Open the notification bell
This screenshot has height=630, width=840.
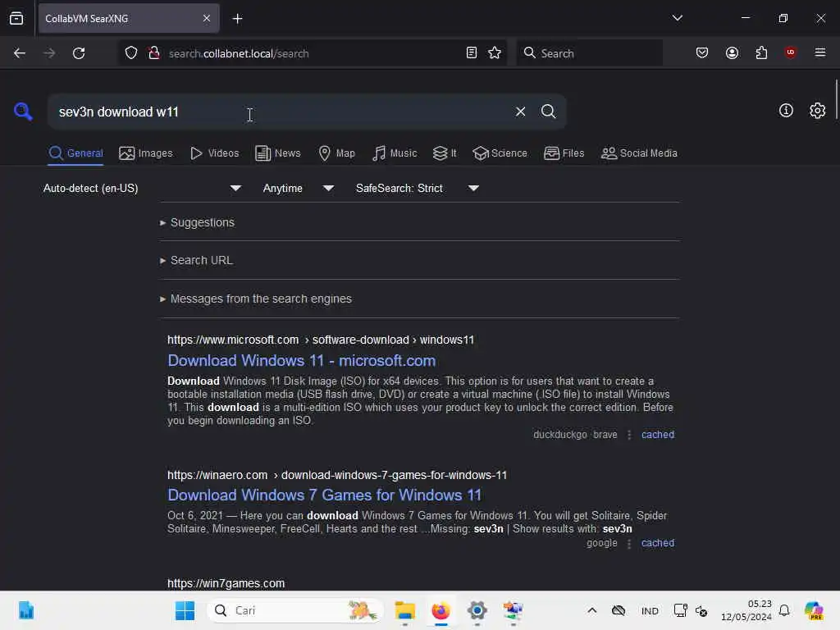pos(783,610)
